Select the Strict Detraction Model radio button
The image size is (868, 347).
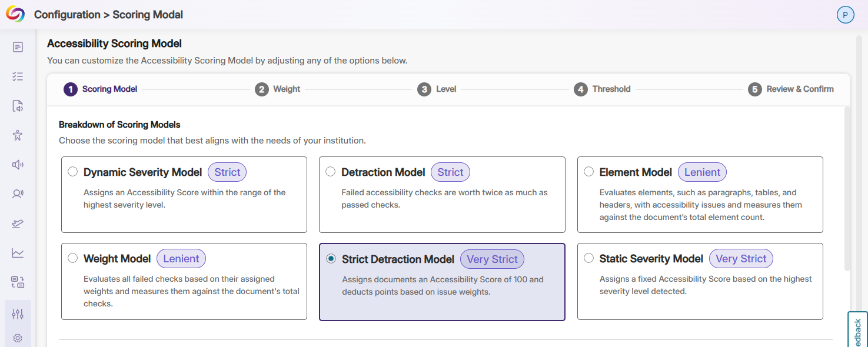331,259
